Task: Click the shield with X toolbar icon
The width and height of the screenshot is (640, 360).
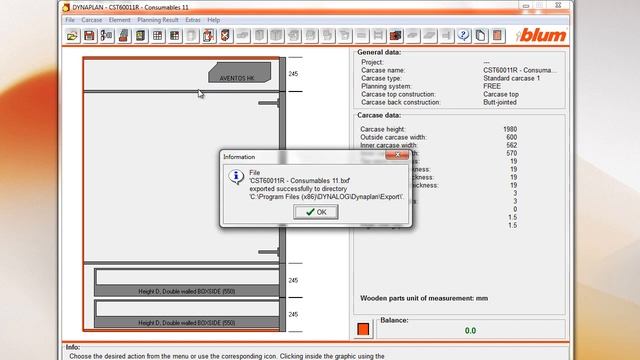Action: coord(225,36)
